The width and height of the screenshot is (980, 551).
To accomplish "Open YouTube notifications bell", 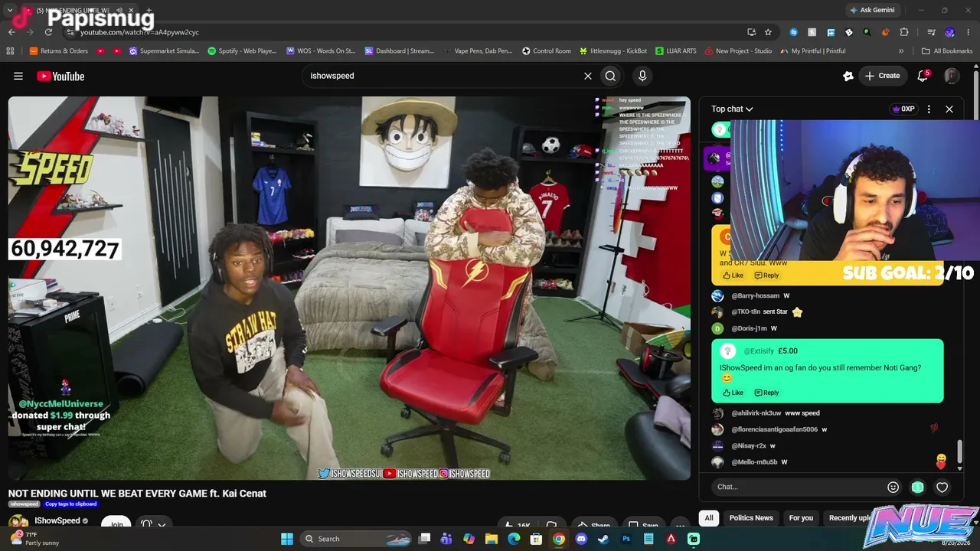I will (x=923, y=76).
